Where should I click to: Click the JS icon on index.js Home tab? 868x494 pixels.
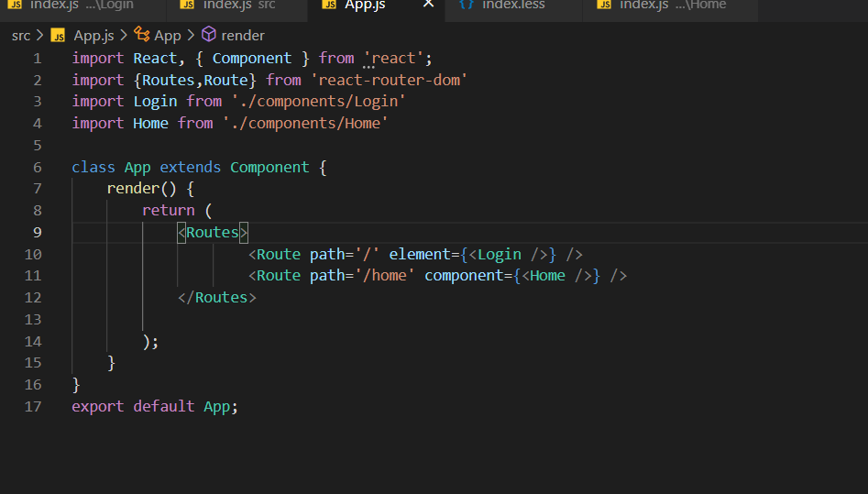click(x=604, y=5)
